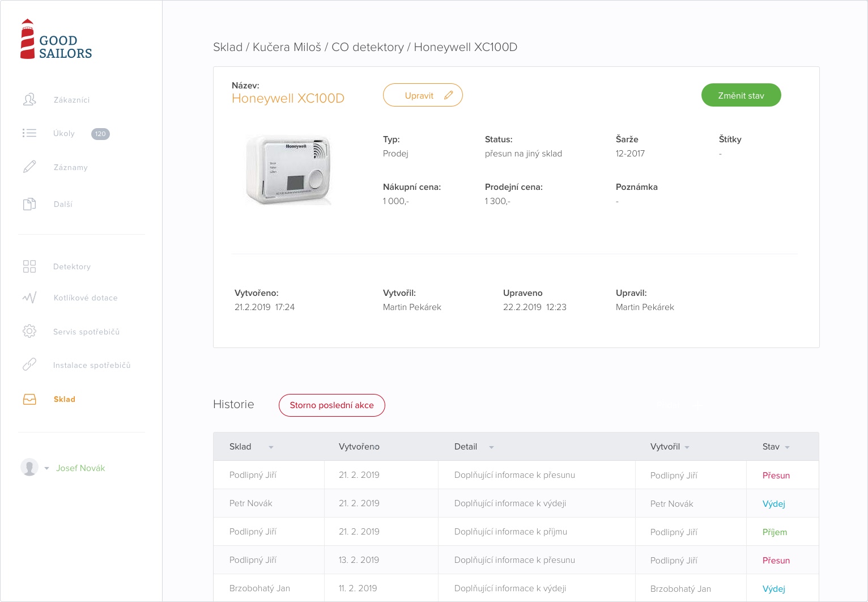Expand the user menu arrow beside Josef Novák
Screen dimensions: 868x602
[x=46, y=468]
